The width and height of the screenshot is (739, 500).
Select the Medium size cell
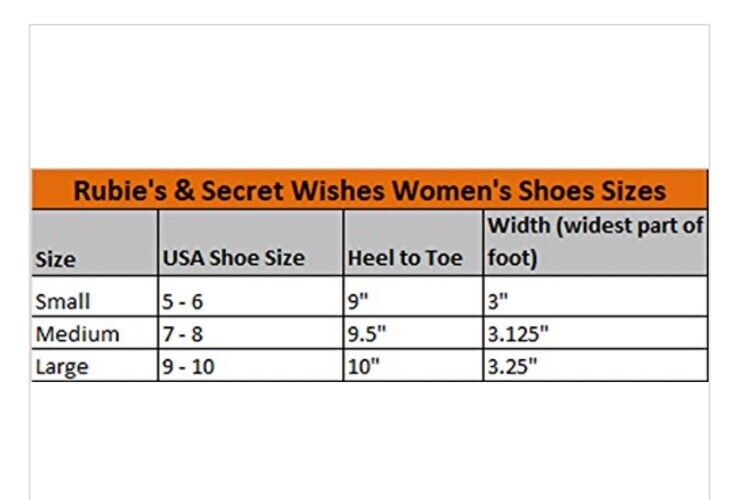[x=95, y=333]
